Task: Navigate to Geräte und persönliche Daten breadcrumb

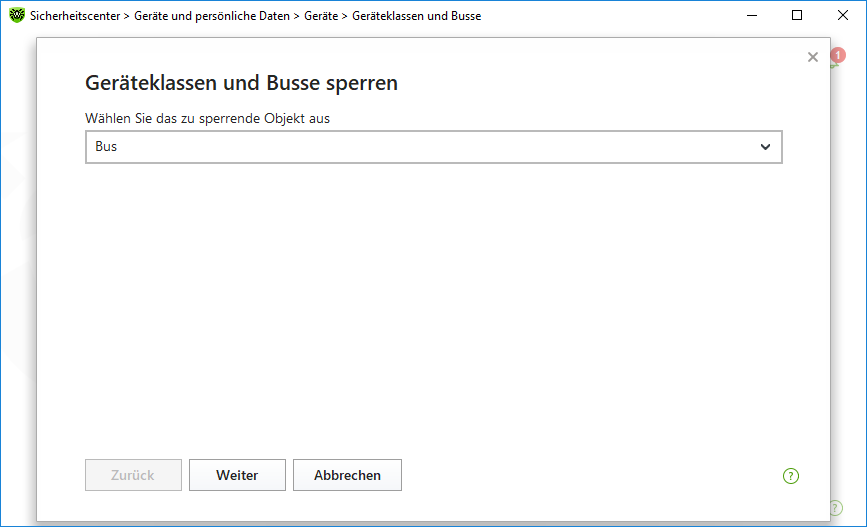Action: point(212,16)
